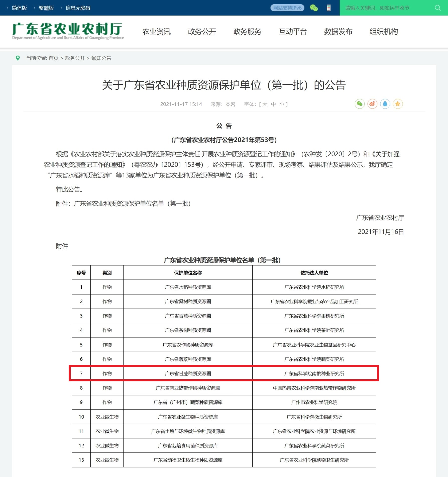Click cell 广东省蔬菜种质资源库 in row 6
The image size is (448, 477).
(188, 359)
